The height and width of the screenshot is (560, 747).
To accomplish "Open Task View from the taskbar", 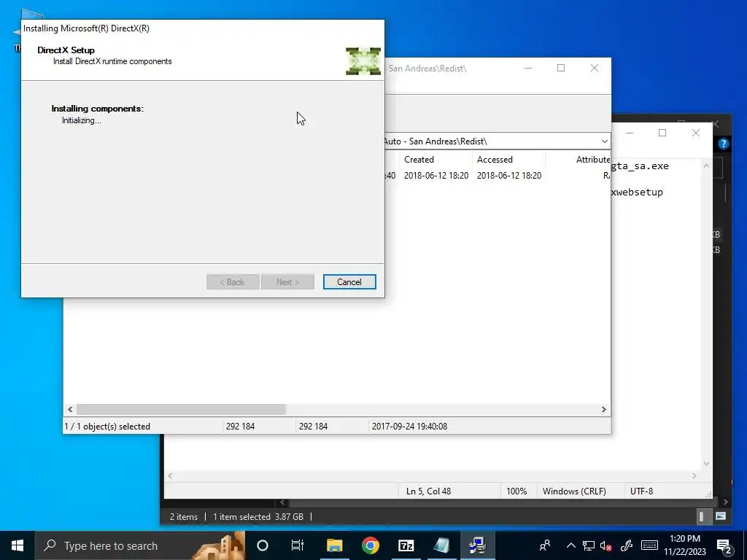I will click(298, 545).
